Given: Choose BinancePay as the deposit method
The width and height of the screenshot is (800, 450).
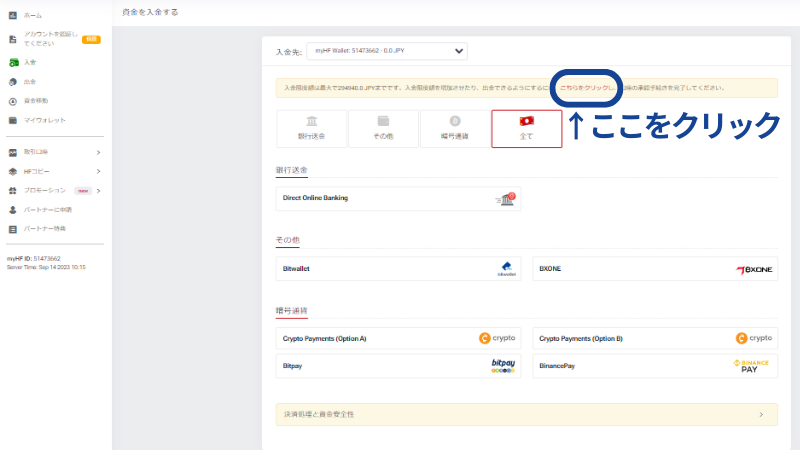Looking at the screenshot, I should coord(654,367).
